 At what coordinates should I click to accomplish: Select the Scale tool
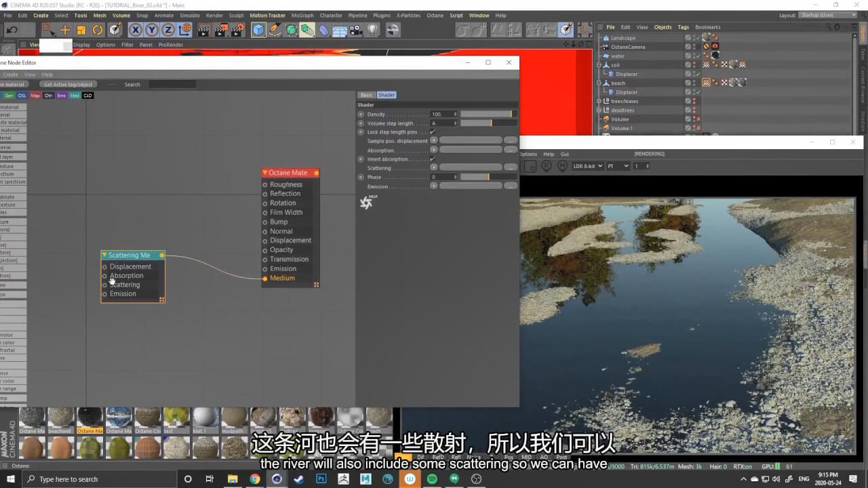pyautogui.click(x=81, y=30)
